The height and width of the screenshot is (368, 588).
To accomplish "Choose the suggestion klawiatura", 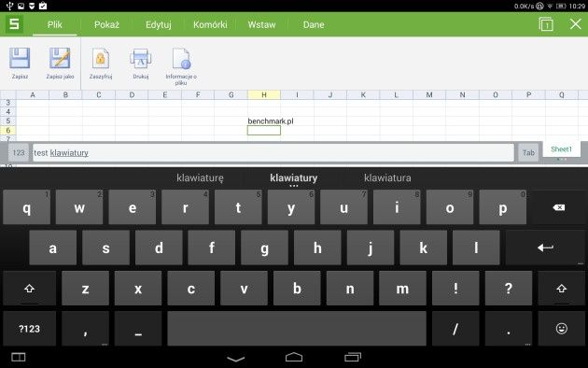I will pyautogui.click(x=387, y=177).
